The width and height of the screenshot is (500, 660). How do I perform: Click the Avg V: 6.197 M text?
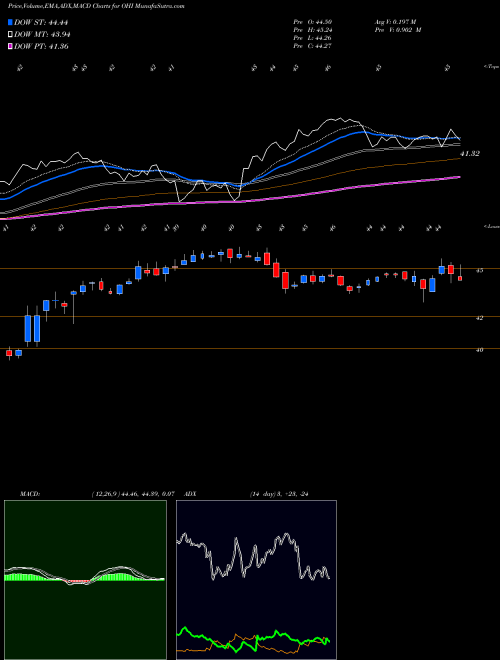click(395, 22)
